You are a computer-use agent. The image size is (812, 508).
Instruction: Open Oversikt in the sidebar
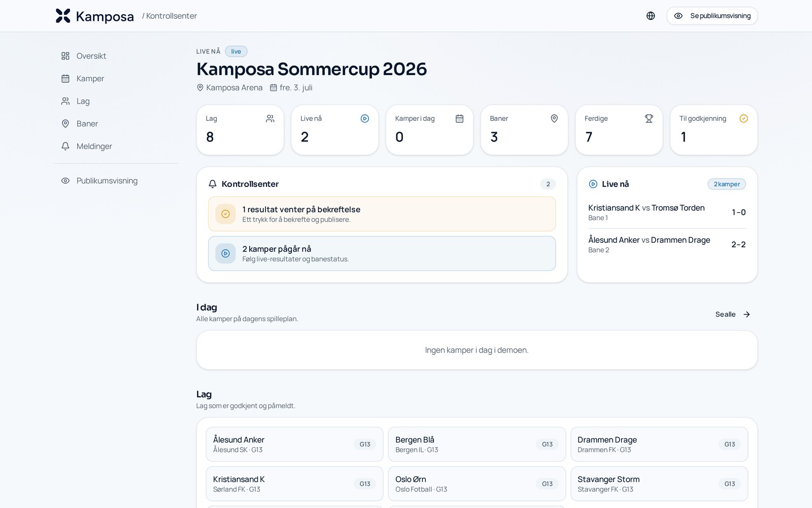click(116, 56)
